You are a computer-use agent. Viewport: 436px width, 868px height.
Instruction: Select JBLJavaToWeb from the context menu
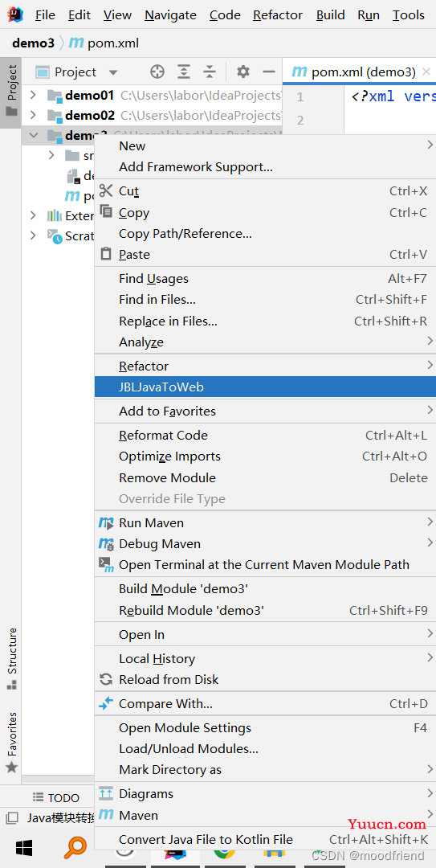click(x=265, y=387)
